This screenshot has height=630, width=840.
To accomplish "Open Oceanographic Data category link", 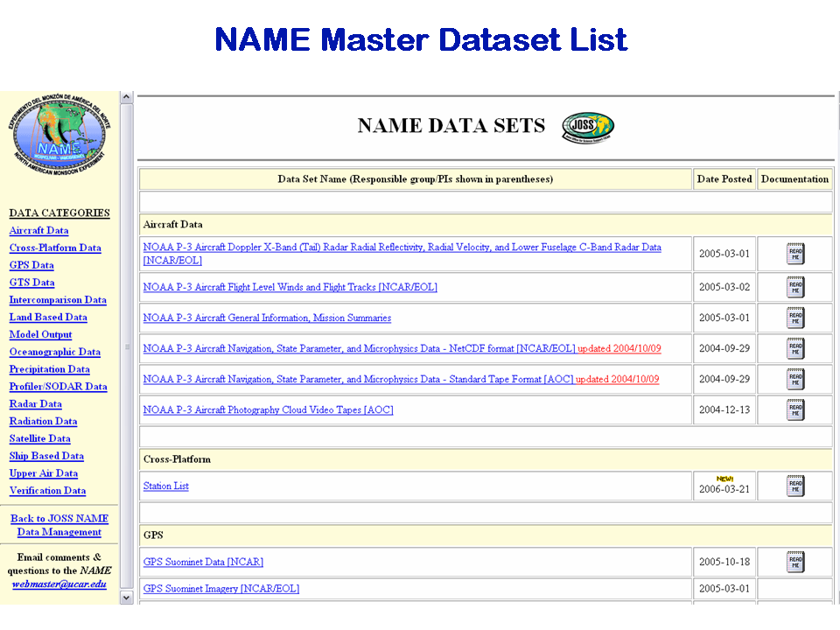I will click(x=54, y=352).
